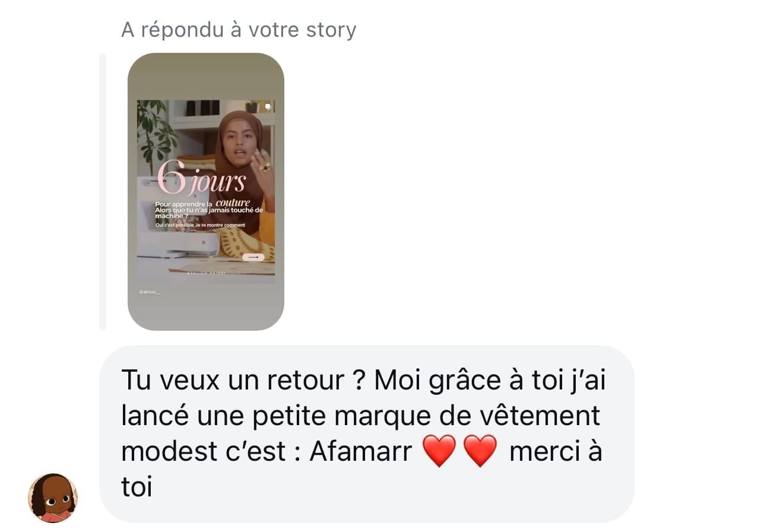Viewport: 761px width, 532px height.
Task: Open the replied story thumbnail
Action: click(206, 191)
